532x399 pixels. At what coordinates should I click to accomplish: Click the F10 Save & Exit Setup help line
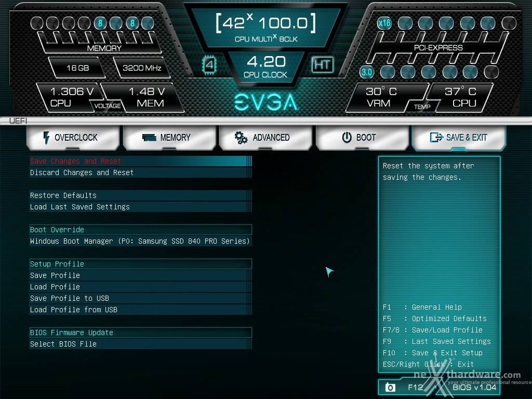(433, 353)
